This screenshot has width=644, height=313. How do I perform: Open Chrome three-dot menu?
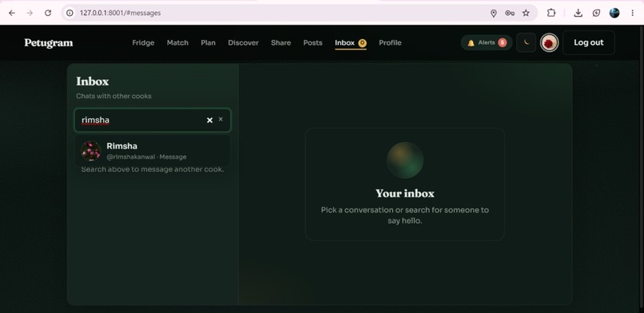pos(633,13)
